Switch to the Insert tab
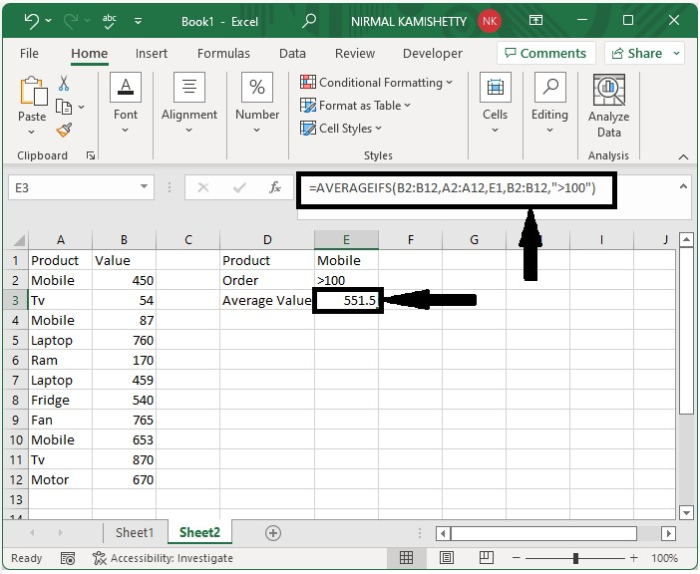 [151, 54]
